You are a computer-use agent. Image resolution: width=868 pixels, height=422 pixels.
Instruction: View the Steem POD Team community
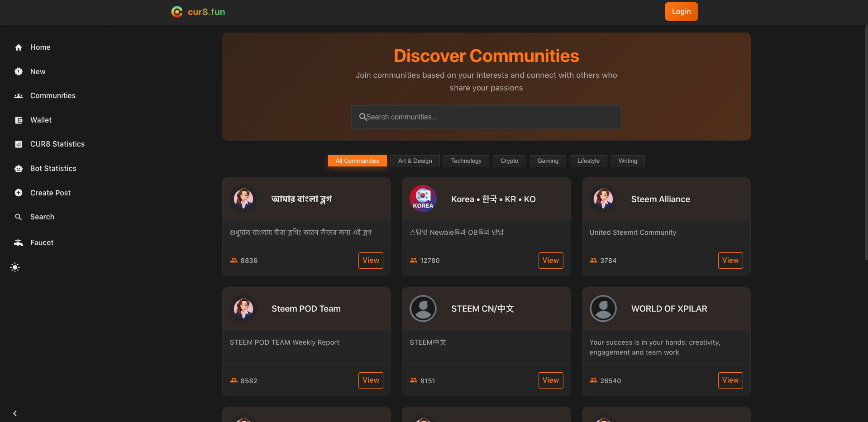tap(371, 380)
